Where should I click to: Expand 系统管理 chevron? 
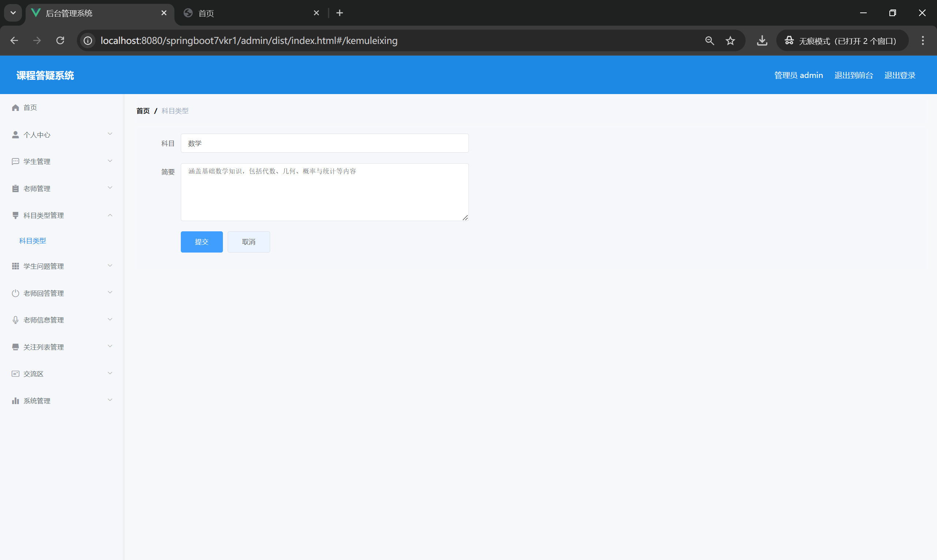[110, 400]
